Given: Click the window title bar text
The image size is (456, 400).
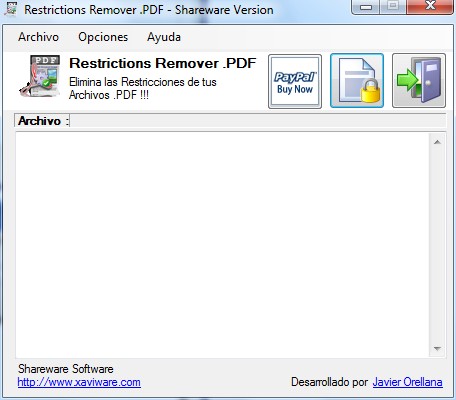Looking at the screenshot, I should [x=149, y=10].
